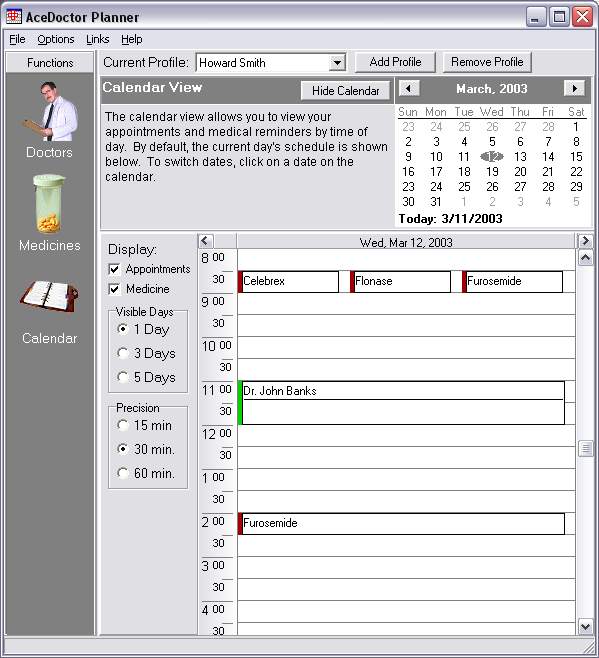The width and height of the screenshot is (599, 658).
Task: Uncheck the Appointments display checkbox
Action: pos(114,269)
